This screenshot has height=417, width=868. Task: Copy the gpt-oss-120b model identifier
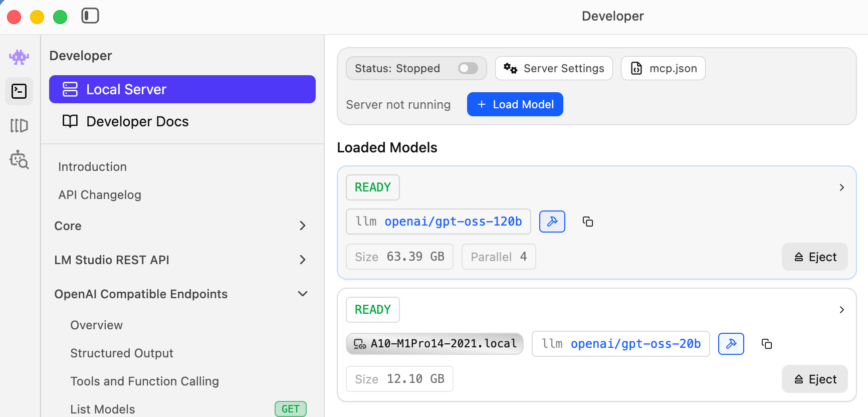[588, 222]
